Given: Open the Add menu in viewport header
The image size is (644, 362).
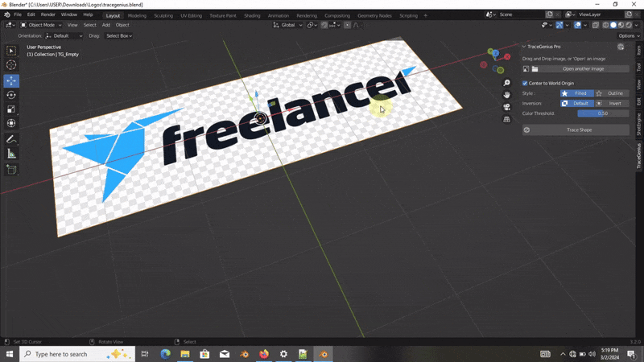Looking at the screenshot, I should coord(106,25).
